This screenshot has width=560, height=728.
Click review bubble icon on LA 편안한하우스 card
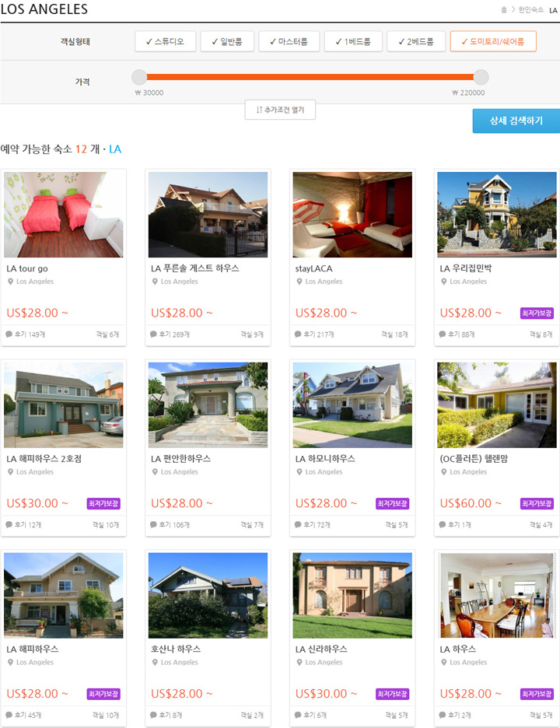point(153,524)
